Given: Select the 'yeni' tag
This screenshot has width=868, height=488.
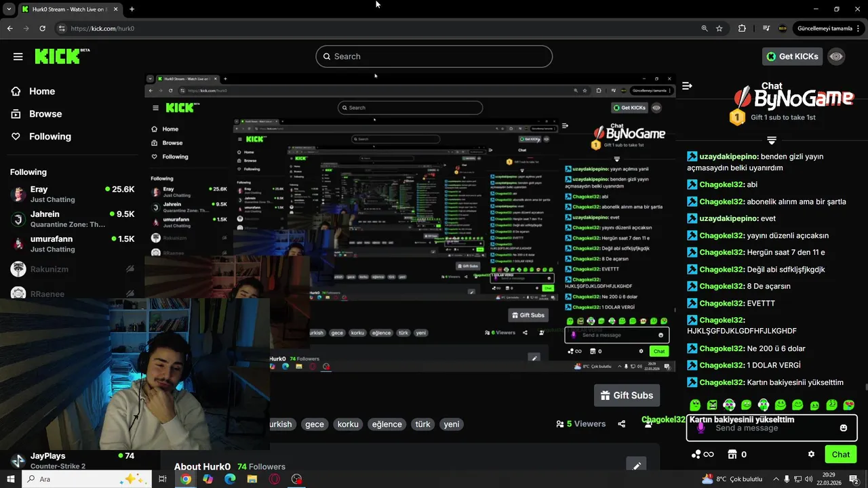Looking at the screenshot, I should (452, 424).
